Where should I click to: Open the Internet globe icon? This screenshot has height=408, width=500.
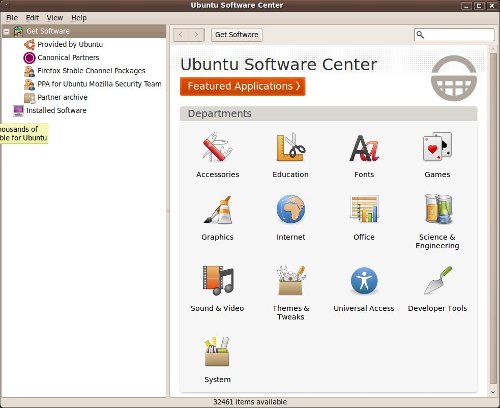tap(291, 209)
